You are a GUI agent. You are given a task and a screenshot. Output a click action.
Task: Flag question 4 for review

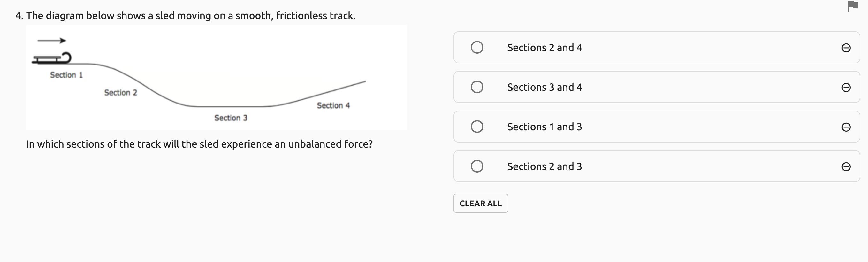point(853,6)
